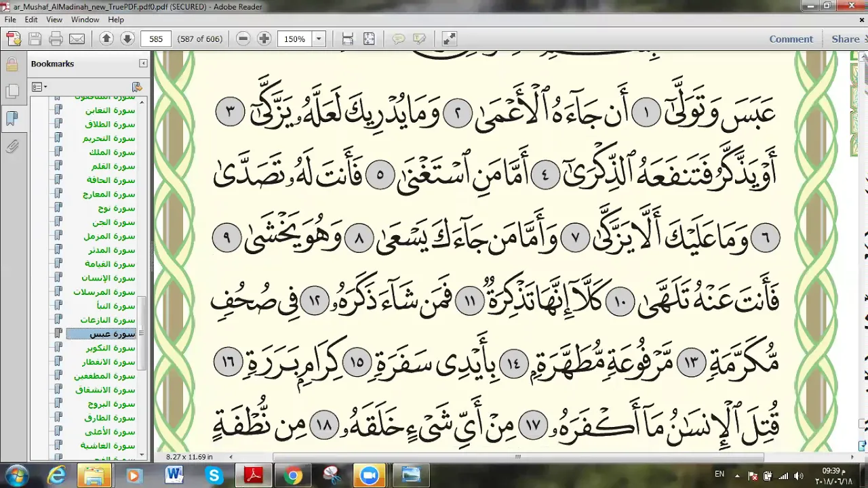Open the Share pane
Screen dimensions: 868x488
(846, 39)
